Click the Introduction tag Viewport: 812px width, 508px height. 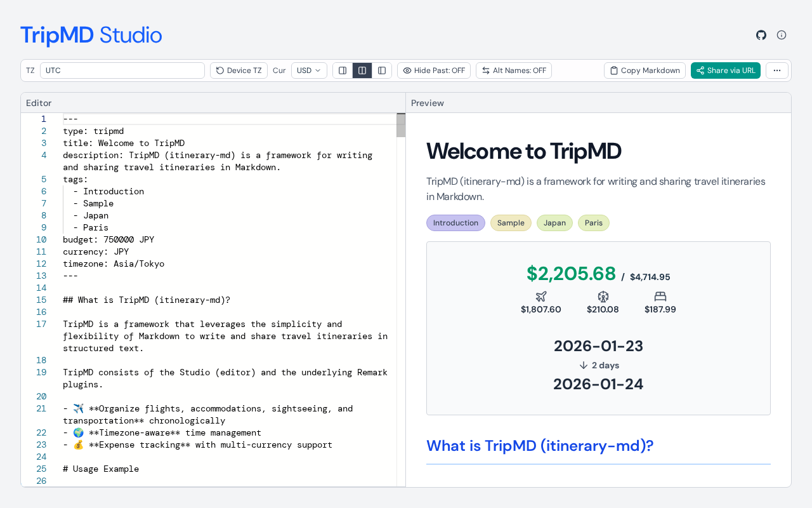pyautogui.click(x=455, y=223)
